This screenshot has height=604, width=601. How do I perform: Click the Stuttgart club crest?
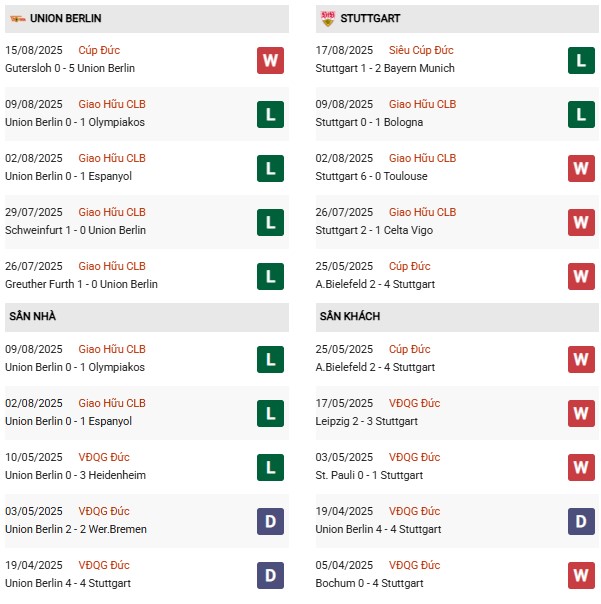[x=327, y=18]
